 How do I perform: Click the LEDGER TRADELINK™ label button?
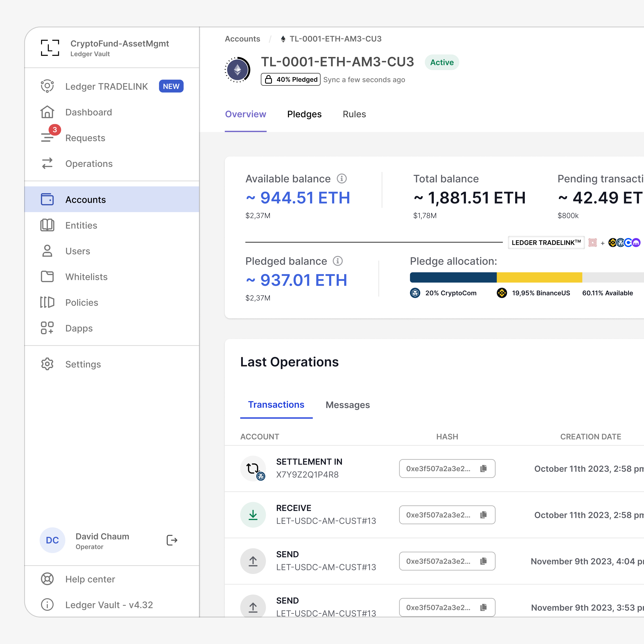point(546,243)
